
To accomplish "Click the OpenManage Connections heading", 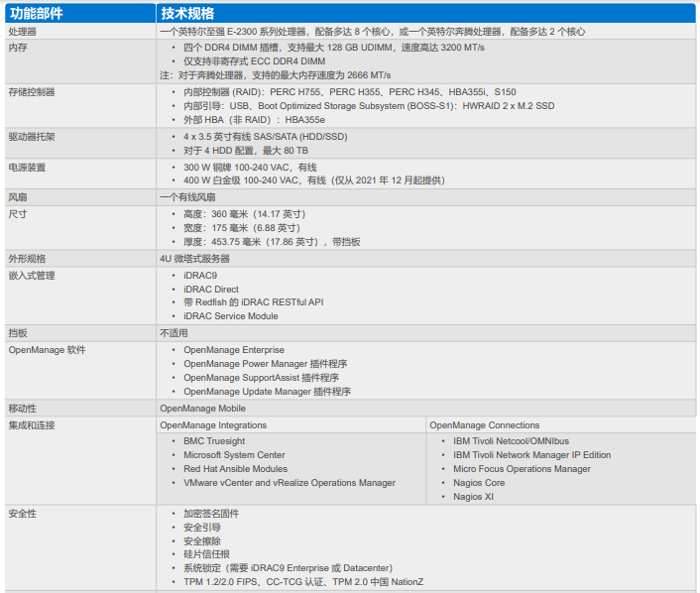I will click(485, 425).
